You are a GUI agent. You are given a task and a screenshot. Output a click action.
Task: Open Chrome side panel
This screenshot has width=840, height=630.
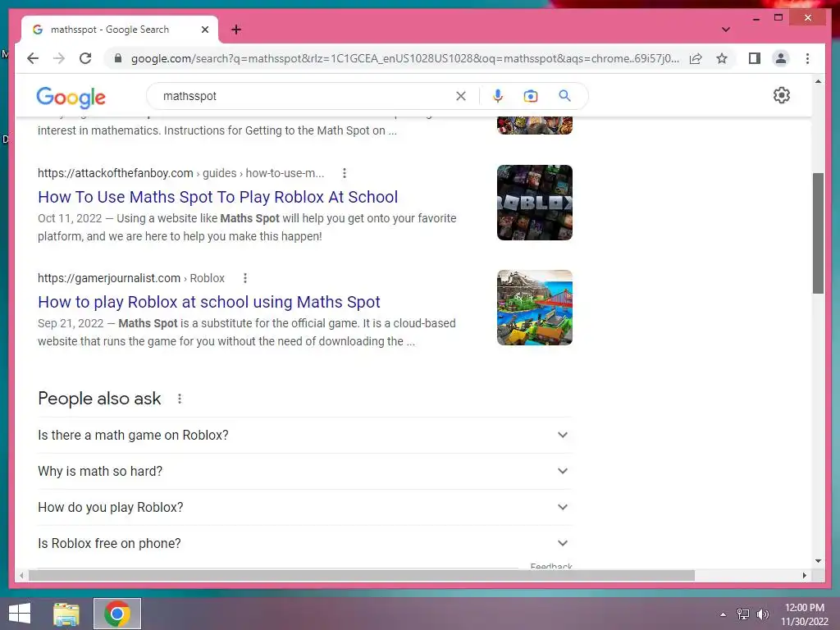tap(755, 58)
